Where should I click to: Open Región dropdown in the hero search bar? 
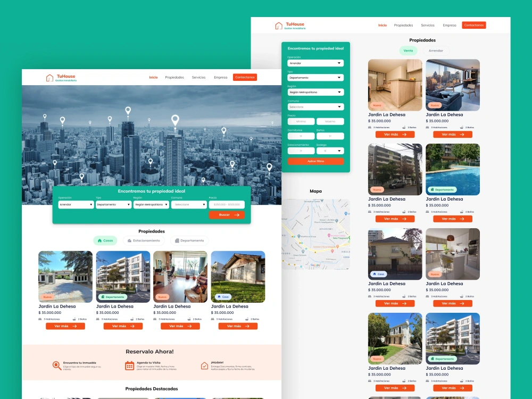(151, 205)
